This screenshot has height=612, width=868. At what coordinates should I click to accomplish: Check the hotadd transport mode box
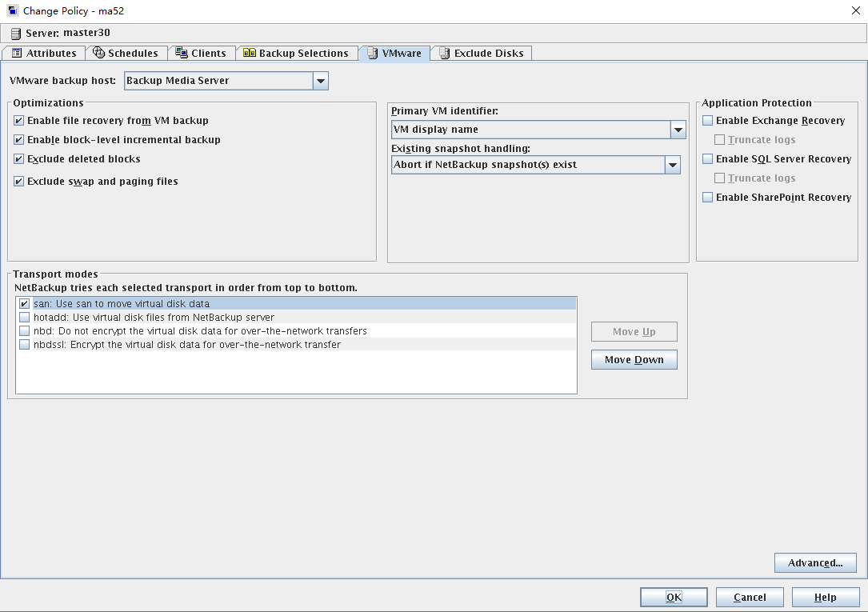tap(25, 318)
